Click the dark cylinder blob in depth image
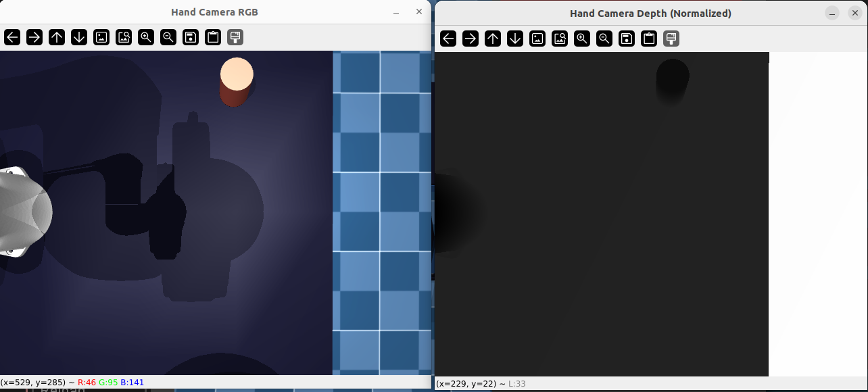 coord(672,76)
